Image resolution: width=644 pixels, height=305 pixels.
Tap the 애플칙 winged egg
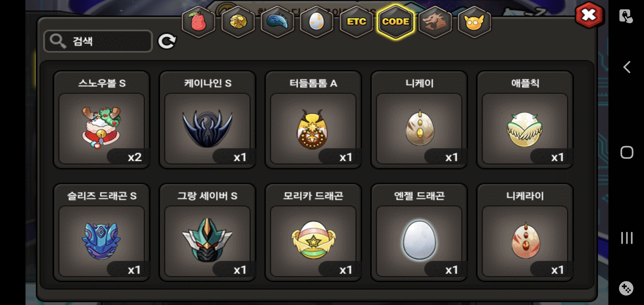pos(525,120)
